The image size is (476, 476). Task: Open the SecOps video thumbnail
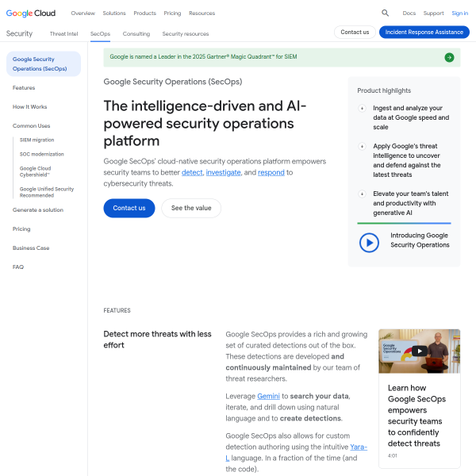(419, 351)
